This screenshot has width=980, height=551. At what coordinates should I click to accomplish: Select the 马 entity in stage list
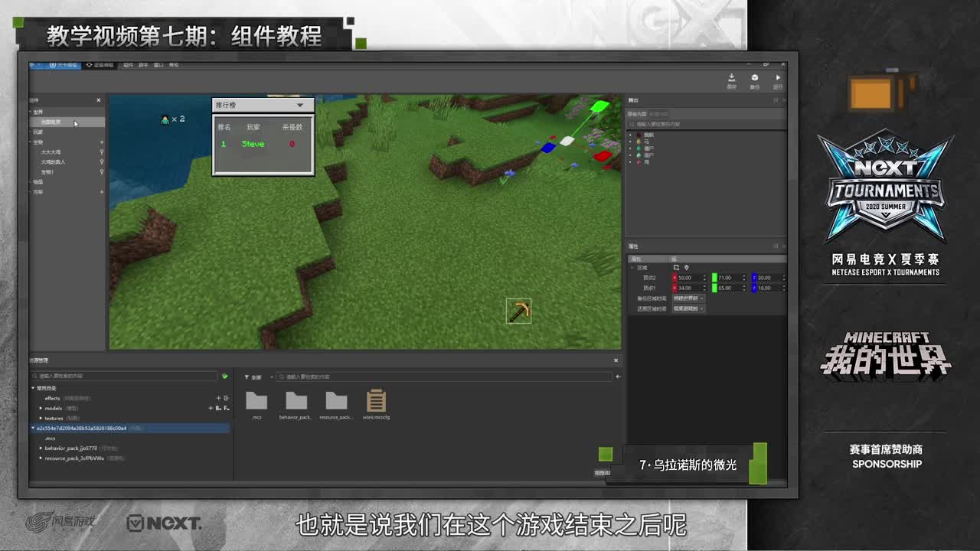pyautogui.click(x=645, y=142)
